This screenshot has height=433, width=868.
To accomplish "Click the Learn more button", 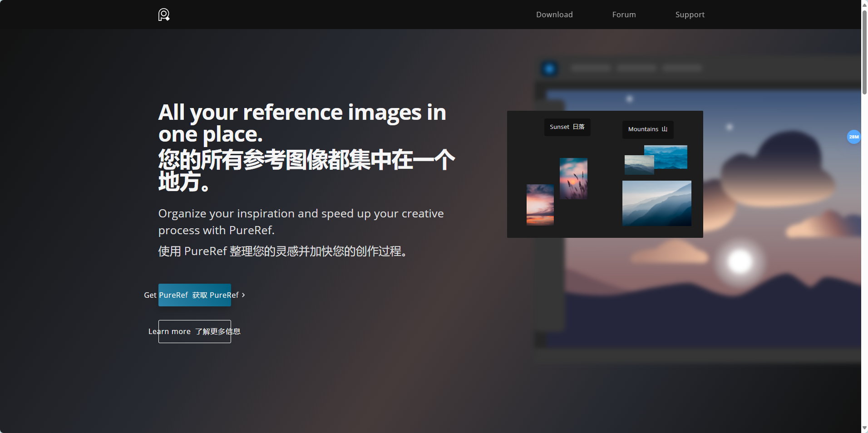I will (195, 331).
